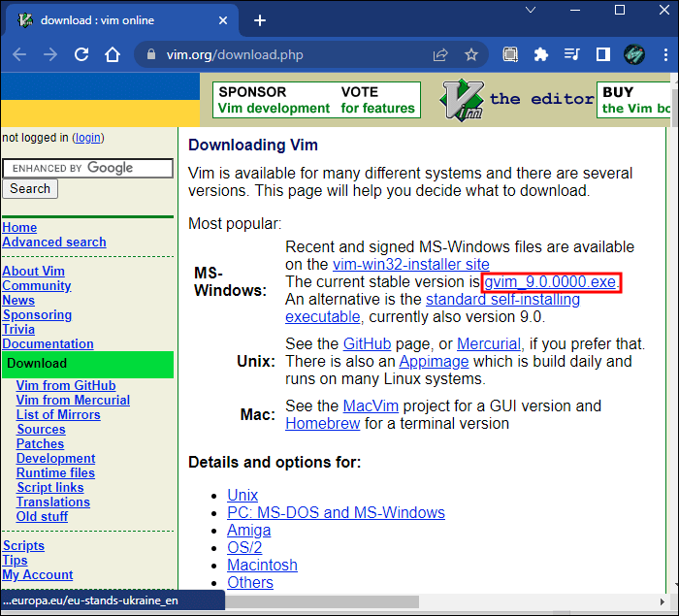Bookmark this page with the star icon
The height and width of the screenshot is (616, 679).
click(471, 54)
